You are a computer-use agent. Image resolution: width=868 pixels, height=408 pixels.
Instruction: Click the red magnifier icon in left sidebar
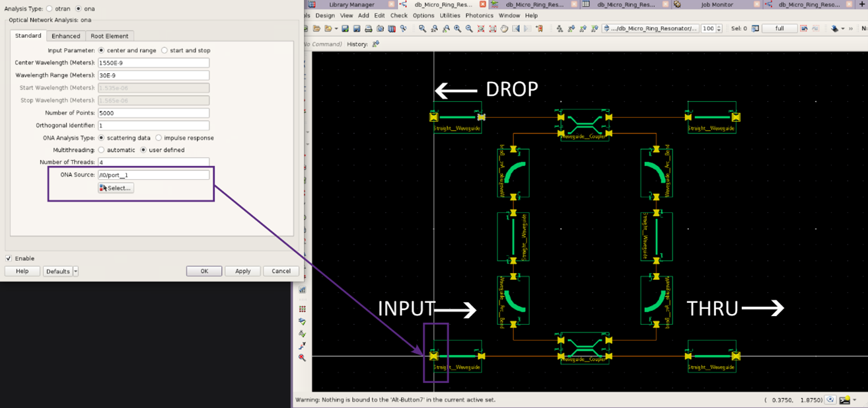point(302,358)
